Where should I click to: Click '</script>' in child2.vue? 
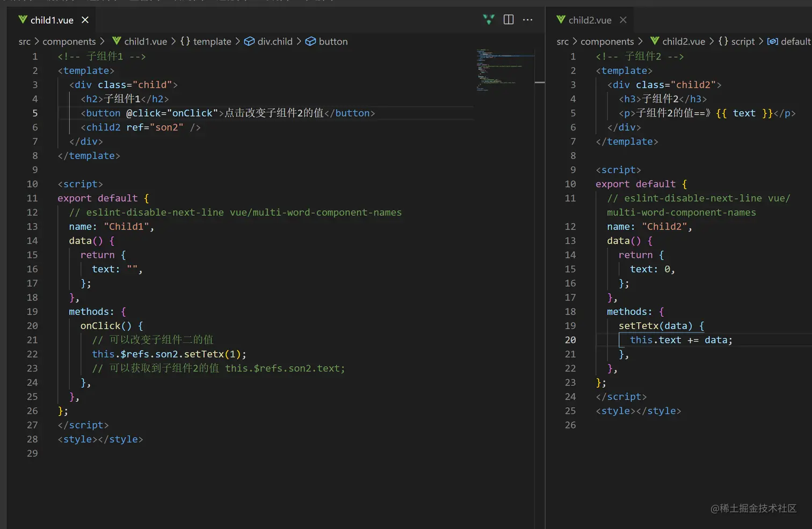click(x=621, y=397)
